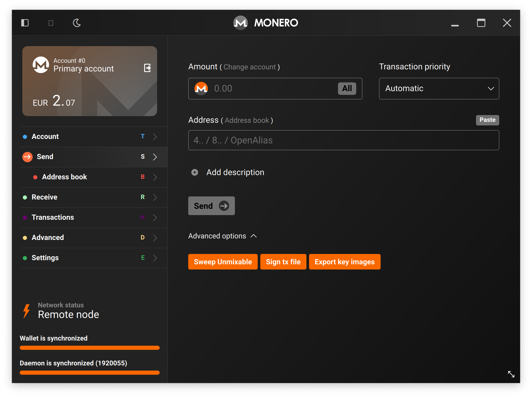Screen dimensions: 532x397
Task: Maximize the Monero window
Action: point(481,23)
